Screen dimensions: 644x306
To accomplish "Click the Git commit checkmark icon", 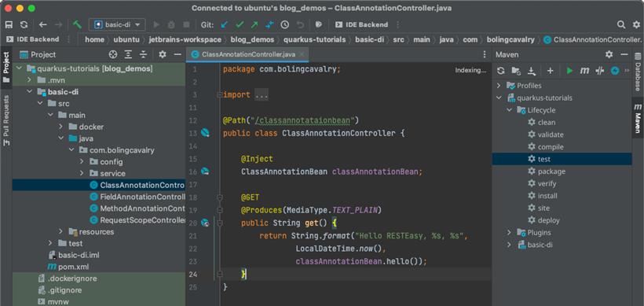I will click(x=240, y=24).
